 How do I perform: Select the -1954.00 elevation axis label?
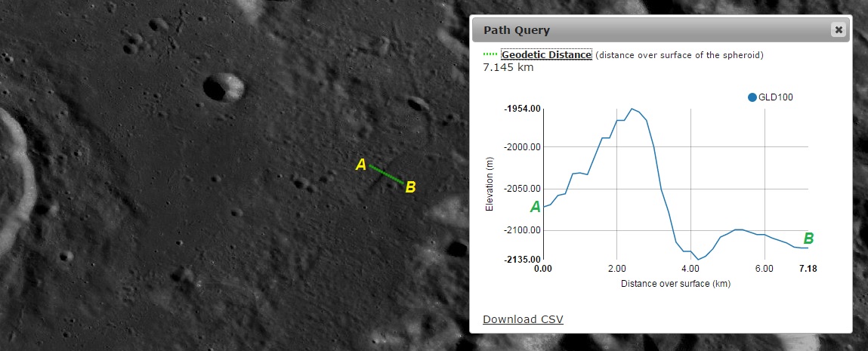523,109
